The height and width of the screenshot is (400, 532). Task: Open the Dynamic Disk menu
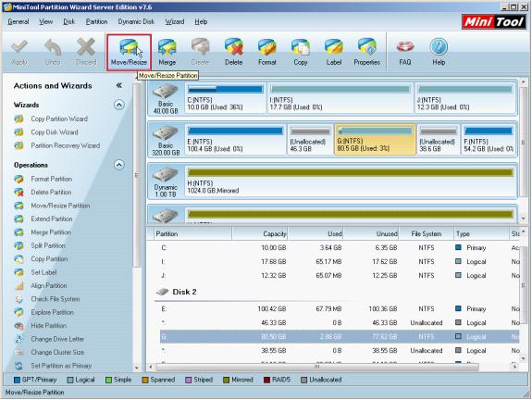click(136, 21)
